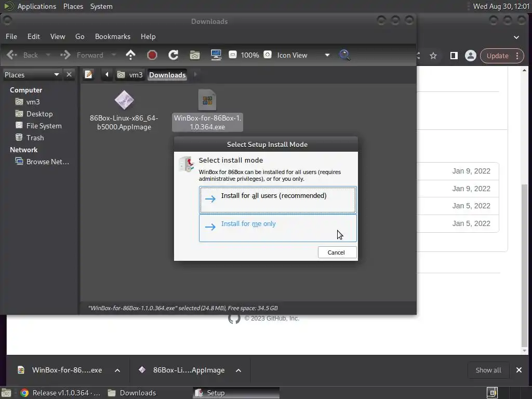The height and width of the screenshot is (399, 532).
Task: Zoom out with the minus icon
Action: (x=233, y=55)
